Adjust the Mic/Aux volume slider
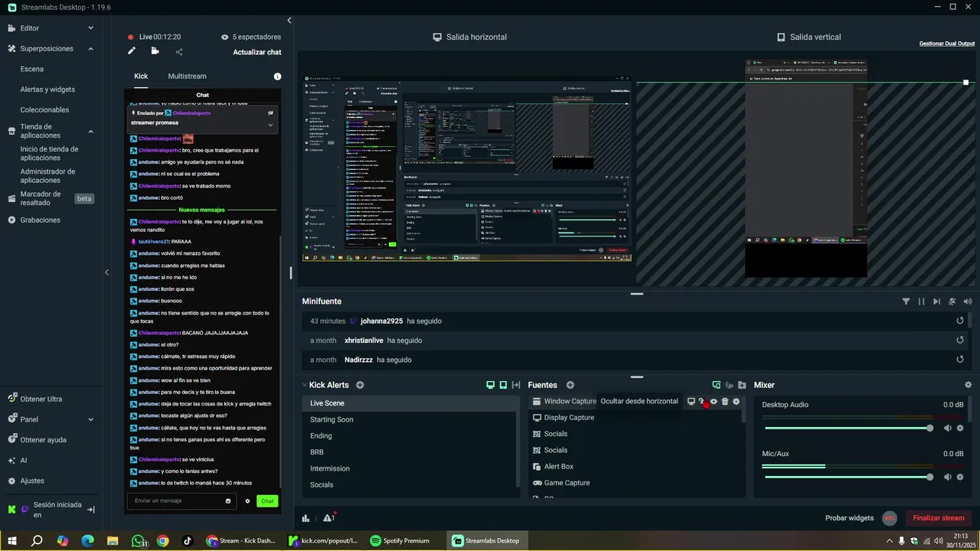The height and width of the screenshot is (551, 980). (x=848, y=477)
